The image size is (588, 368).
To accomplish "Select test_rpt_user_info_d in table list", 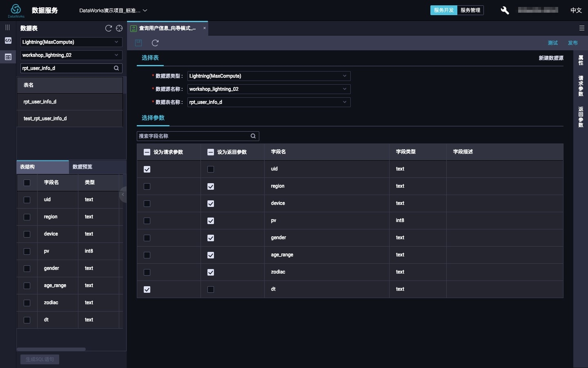I will [70, 119].
